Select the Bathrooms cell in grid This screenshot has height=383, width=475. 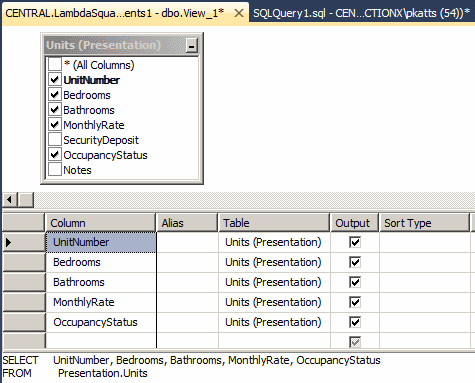[x=101, y=282]
